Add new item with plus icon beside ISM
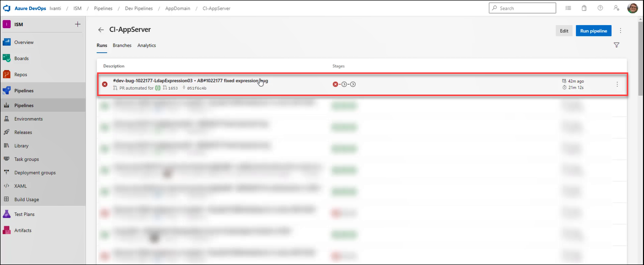Viewport: 644px width, 265px height. click(77, 25)
